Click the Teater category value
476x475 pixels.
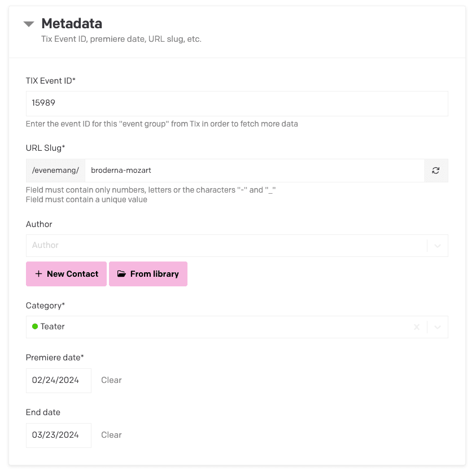pos(53,327)
